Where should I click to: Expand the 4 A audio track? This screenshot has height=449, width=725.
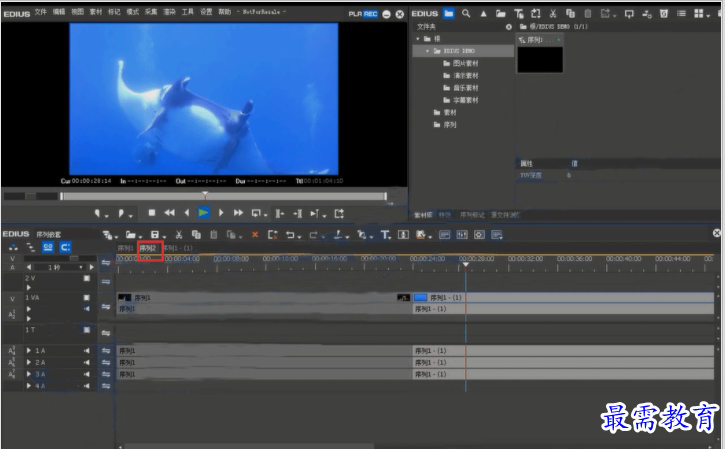pyautogui.click(x=29, y=386)
